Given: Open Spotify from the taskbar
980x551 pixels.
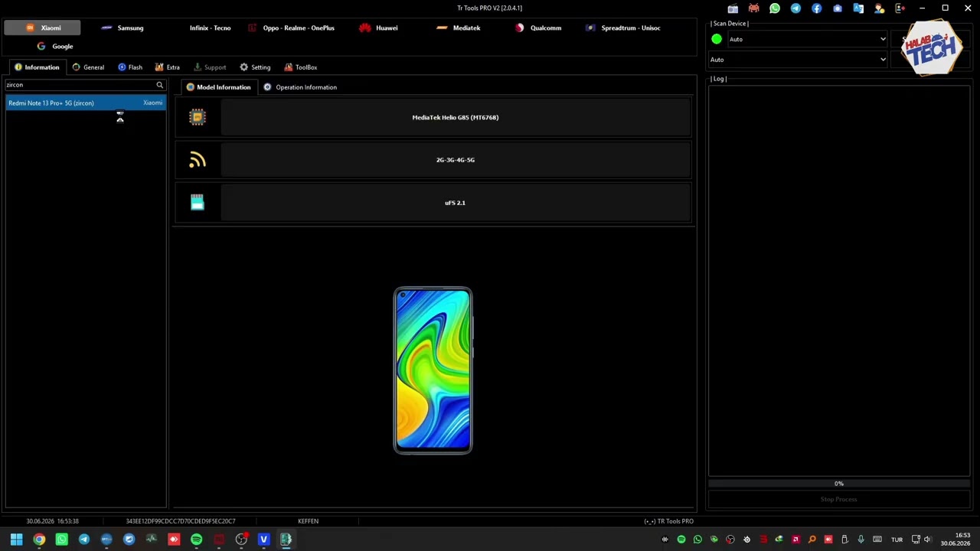Looking at the screenshot, I should 196,540.
